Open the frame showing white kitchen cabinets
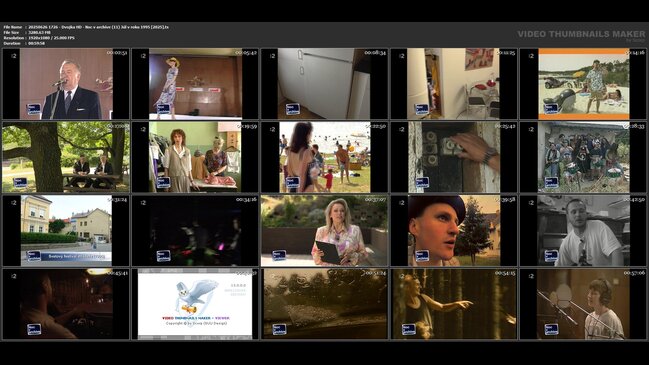 [x=324, y=84]
